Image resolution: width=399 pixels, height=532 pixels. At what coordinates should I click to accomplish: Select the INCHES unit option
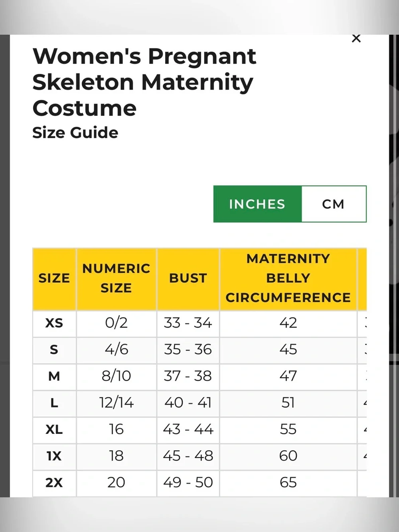pyautogui.click(x=257, y=204)
